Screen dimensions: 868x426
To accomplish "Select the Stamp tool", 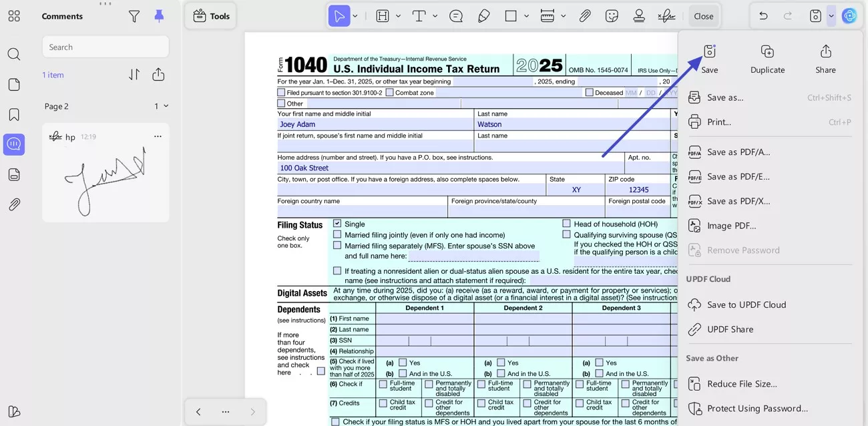I will [x=639, y=15].
